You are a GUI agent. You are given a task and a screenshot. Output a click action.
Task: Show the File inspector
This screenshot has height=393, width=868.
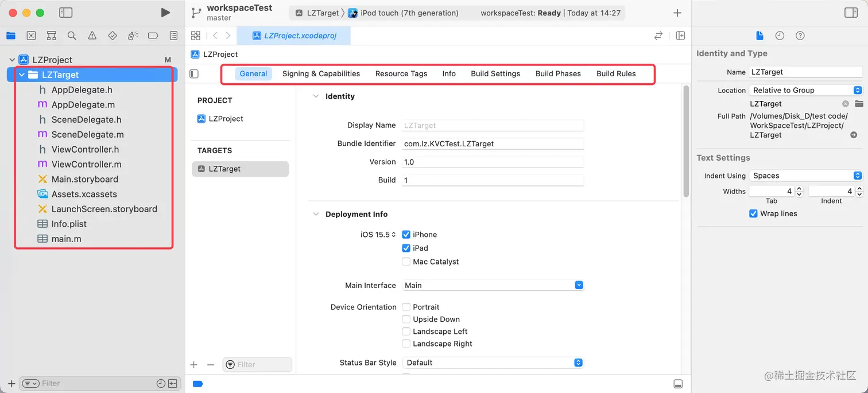coord(759,36)
